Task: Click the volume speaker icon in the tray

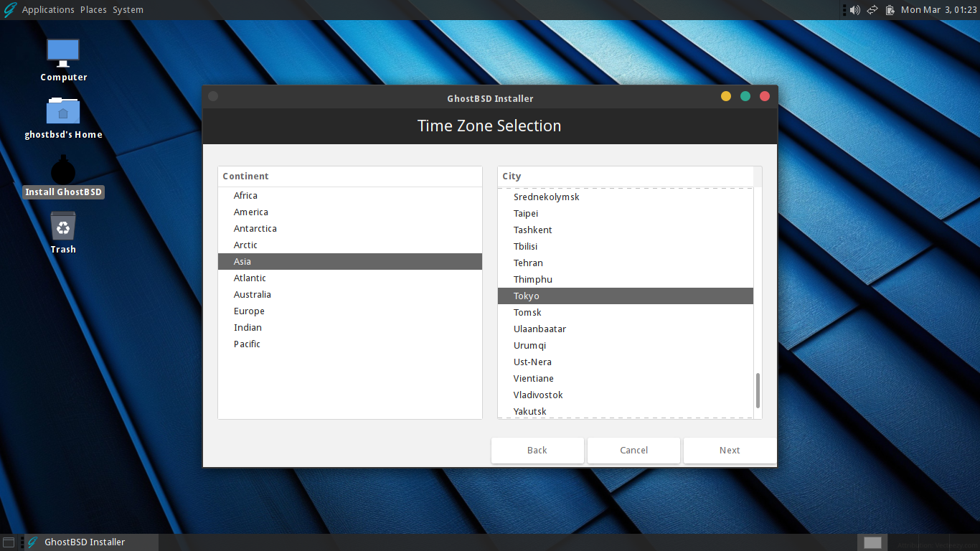Action: click(854, 10)
